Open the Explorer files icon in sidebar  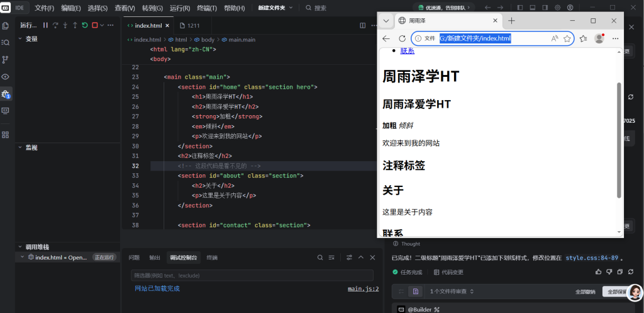pyautogui.click(x=5, y=25)
